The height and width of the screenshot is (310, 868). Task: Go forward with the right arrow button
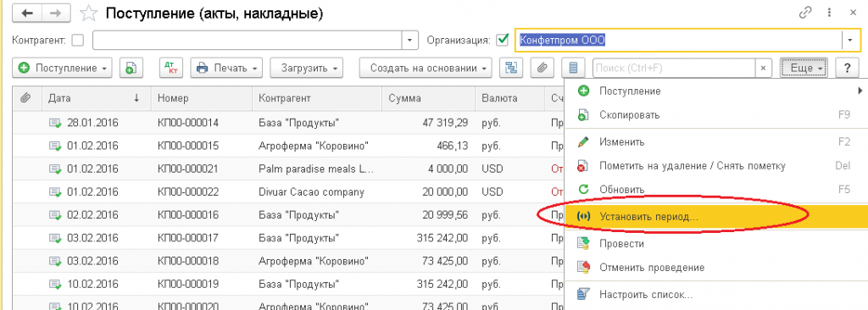point(55,14)
